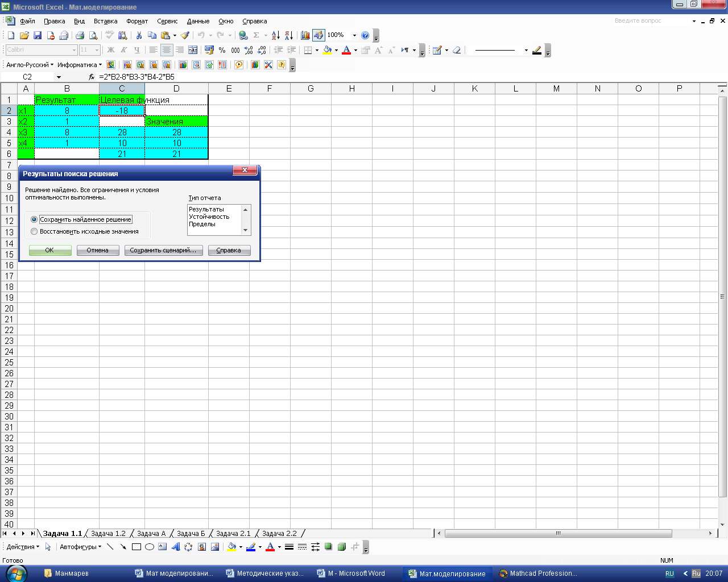Open the Name Box dropdown arrow
The width and height of the screenshot is (728, 582).
click(59, 77)
